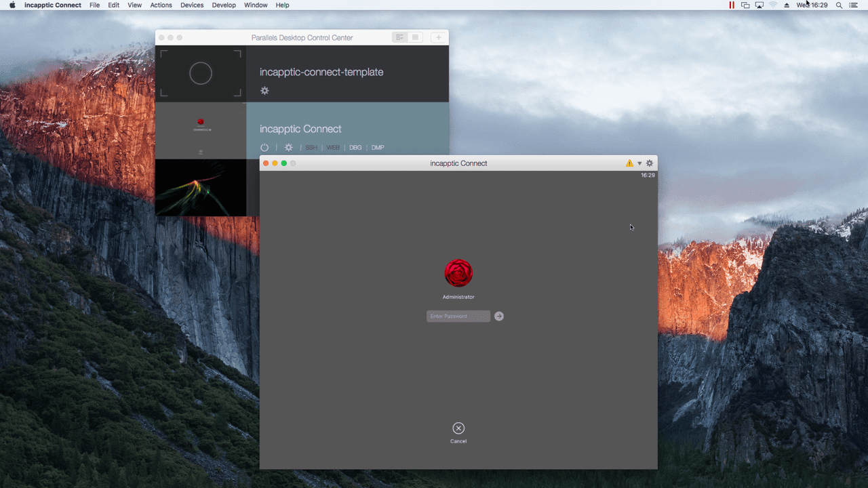This screenshot has width=868, height=488.
Task: Open Help menu
Action: pyautogui.click(x=283, y=5)
